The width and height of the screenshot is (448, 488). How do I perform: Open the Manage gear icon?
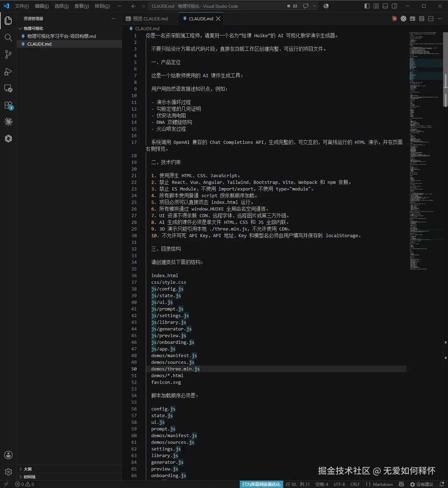tap(8, 472)
